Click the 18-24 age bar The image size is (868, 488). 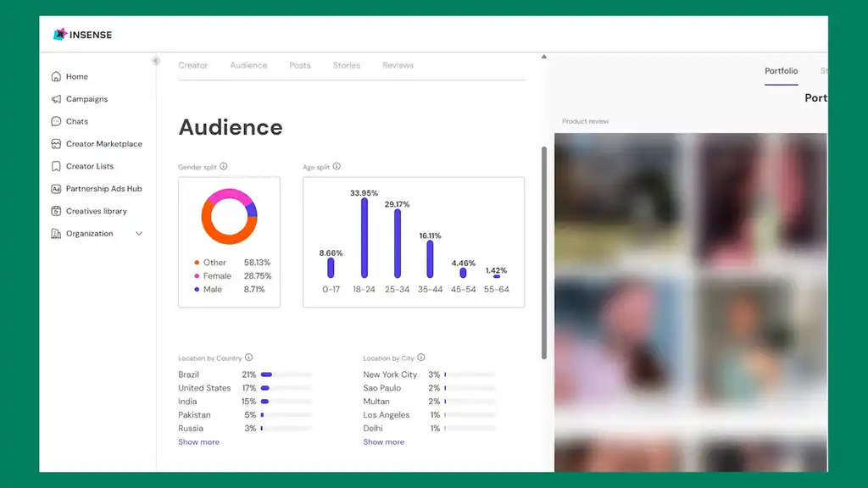pyautogui.click(x=364, y=238)
